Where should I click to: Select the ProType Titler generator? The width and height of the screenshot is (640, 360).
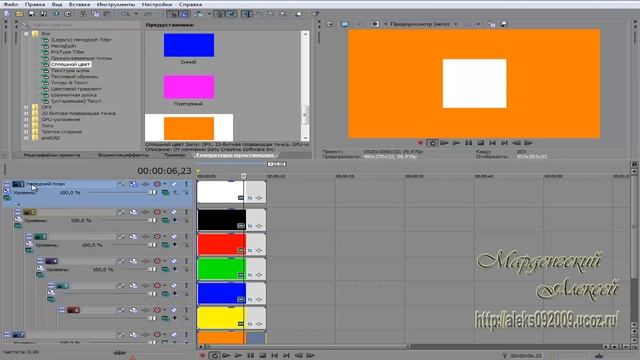(x=67, y=52)
